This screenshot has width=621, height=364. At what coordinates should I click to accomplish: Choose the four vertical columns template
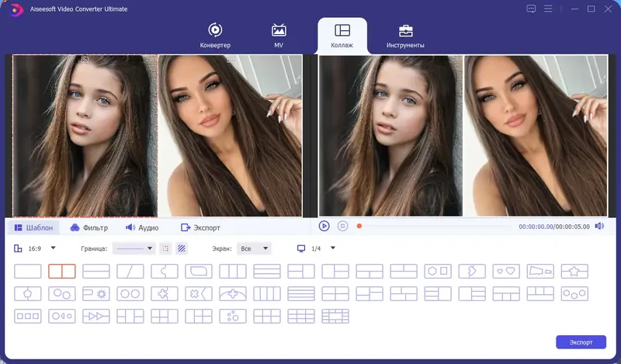pyautogui.click(x=267, y=294)
